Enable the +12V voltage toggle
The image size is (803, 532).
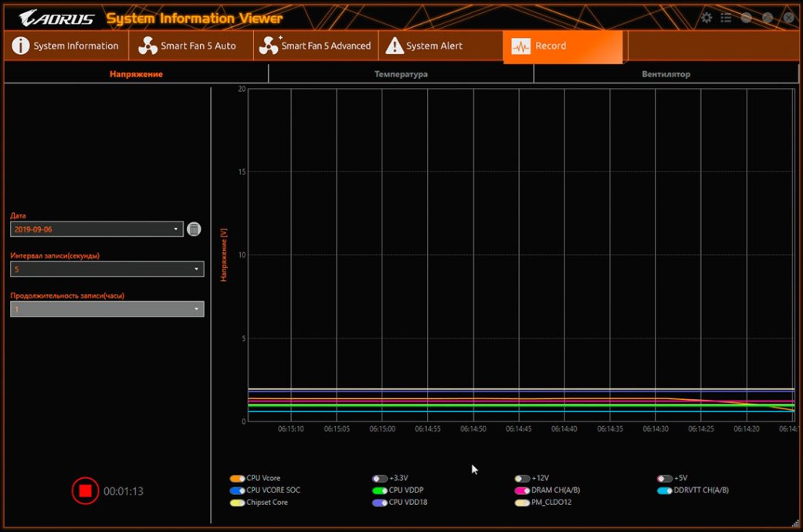(x=523, y=479)
